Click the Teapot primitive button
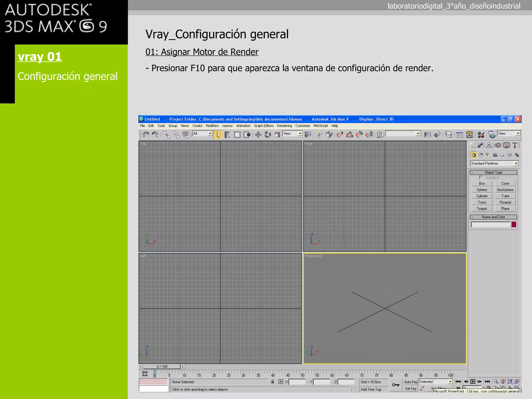The image size is (532, 399). pyautogui.click(x=482, y=209)
